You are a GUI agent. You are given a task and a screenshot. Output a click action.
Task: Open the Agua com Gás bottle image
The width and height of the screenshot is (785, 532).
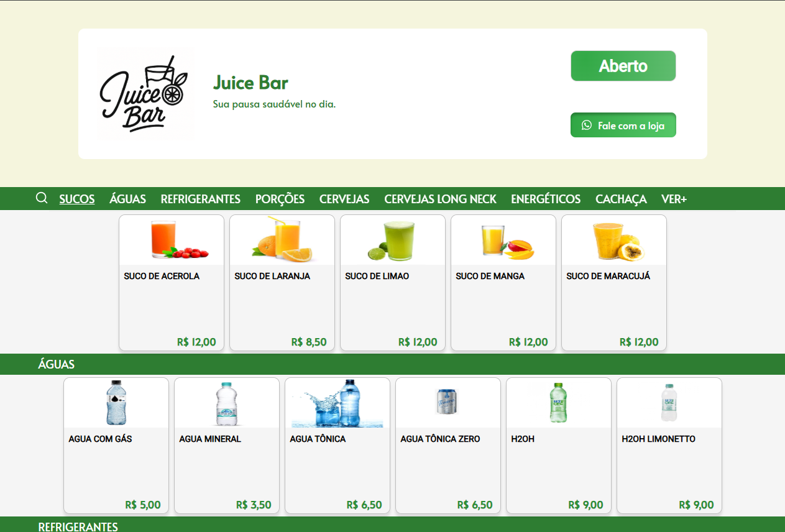click(116, 403)
